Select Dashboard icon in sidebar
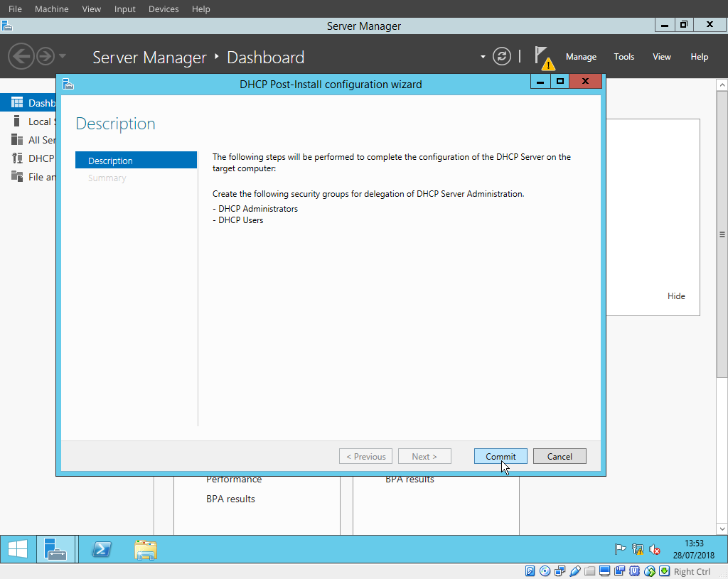The width and height of the screenshot is (728, 579). pyautogui.click(x=17, y=102)
